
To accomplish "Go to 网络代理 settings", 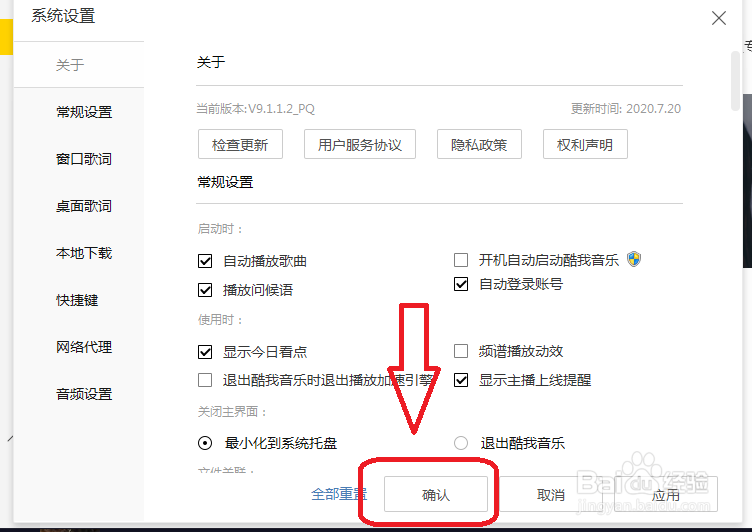I will point(84,347).
